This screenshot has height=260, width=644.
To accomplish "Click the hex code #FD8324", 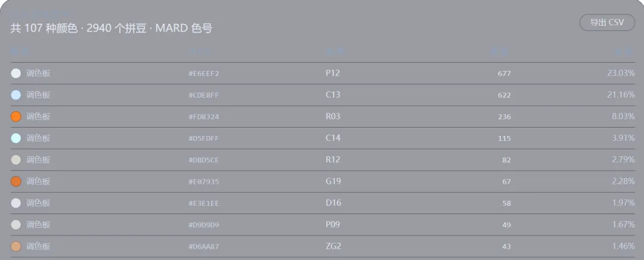I will point(204,117).
